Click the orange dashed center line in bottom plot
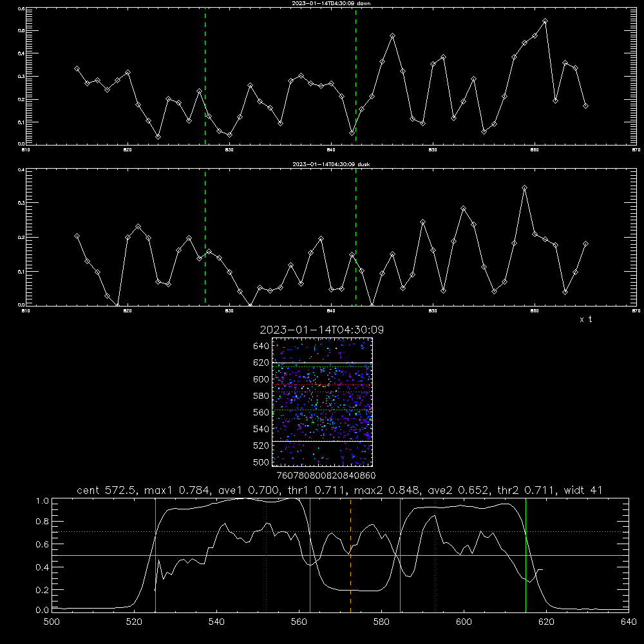The width and height of the screenshot is (644, 644). (350, 555)
